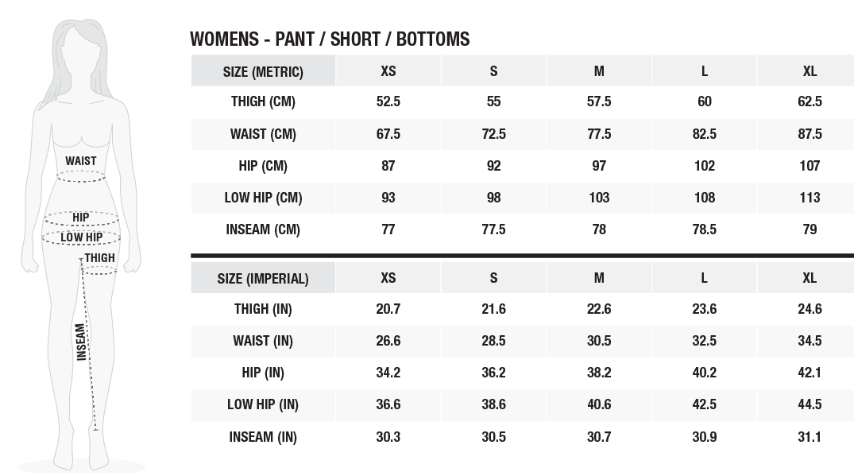Screen dimensions: 854x473
Task: Click the THIGH (CM) row label
Action: coord(263,101)
